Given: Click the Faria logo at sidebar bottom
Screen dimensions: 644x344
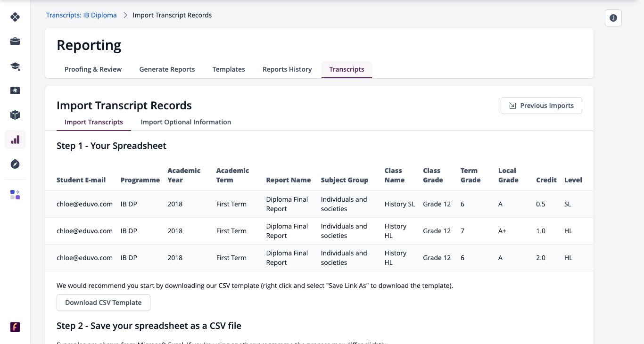Looking at the screenshot, I should coord(15,327).
